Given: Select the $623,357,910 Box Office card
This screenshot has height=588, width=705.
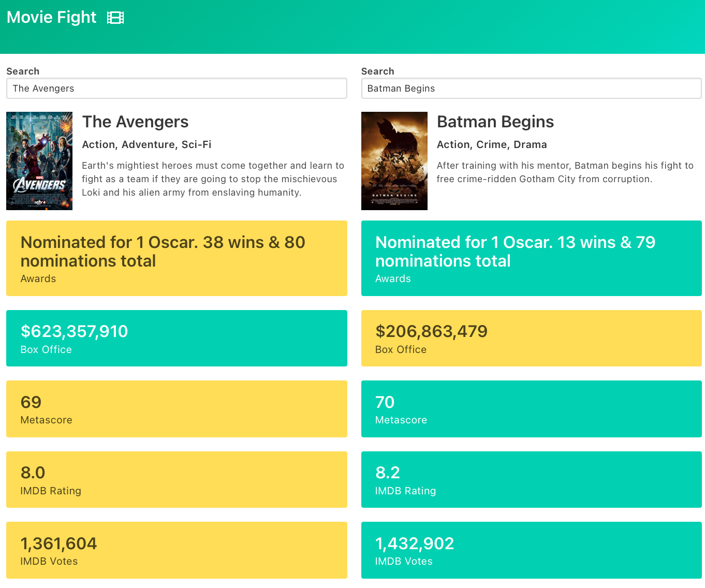Looking at the screenshot, I should [177, 338].
